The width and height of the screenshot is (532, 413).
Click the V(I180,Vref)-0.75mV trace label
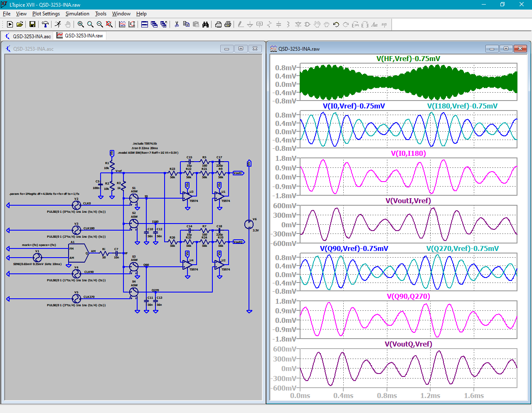462,106
